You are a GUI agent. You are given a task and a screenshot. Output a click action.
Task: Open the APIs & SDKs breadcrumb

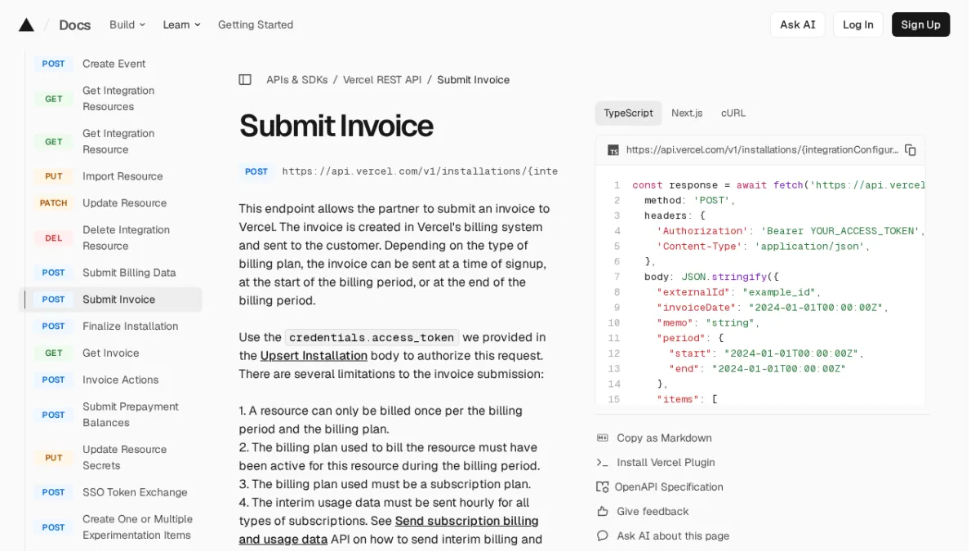point(297,79)
